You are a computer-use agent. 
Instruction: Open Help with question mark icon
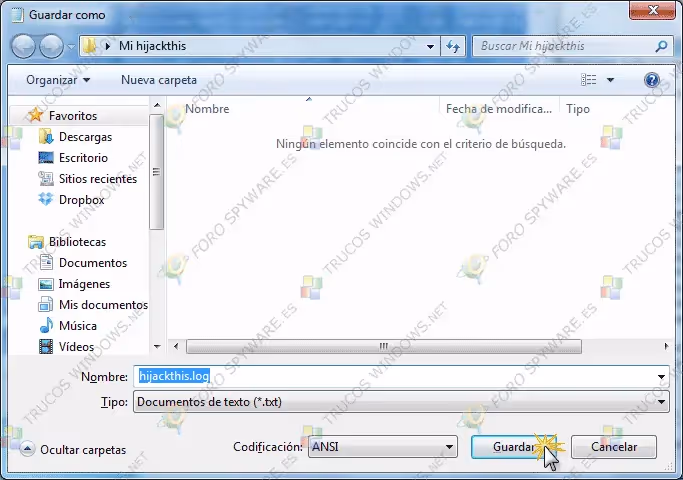pos(652,80)
